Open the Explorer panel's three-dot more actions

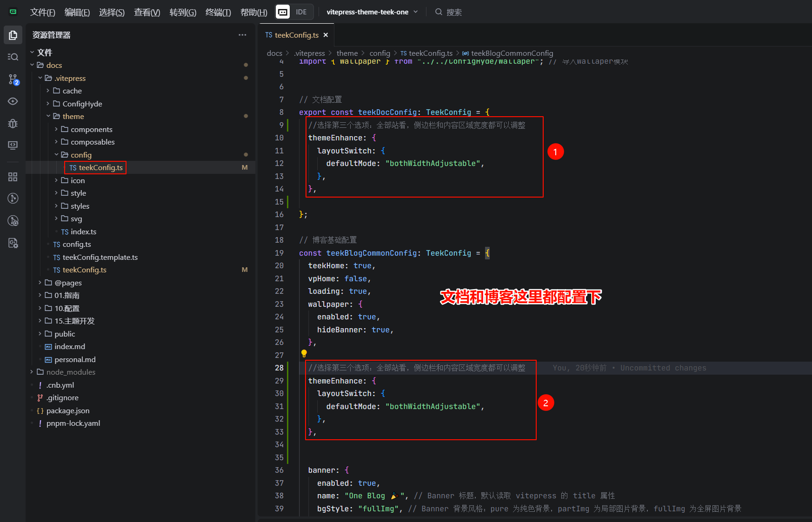point(242,35)
